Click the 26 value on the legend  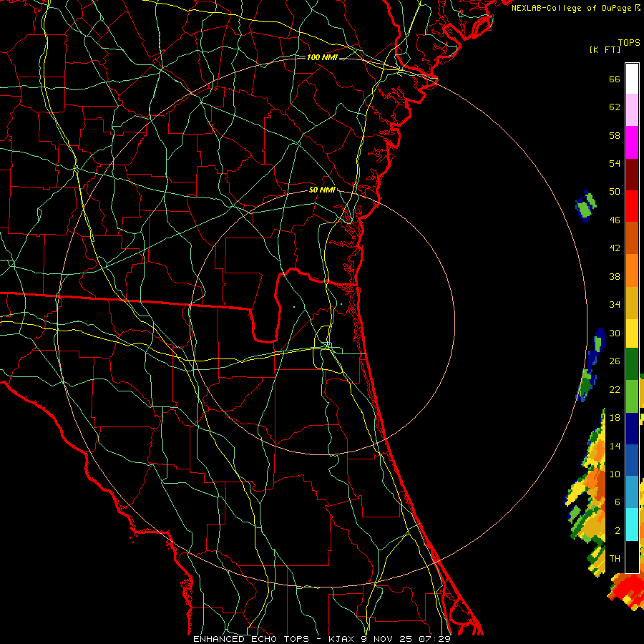point(615,361)
